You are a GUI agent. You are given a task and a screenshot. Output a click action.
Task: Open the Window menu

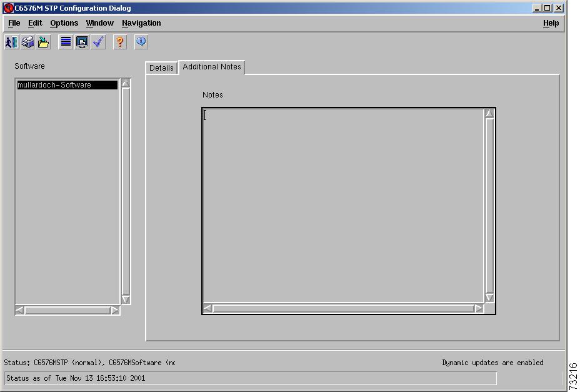99,23
